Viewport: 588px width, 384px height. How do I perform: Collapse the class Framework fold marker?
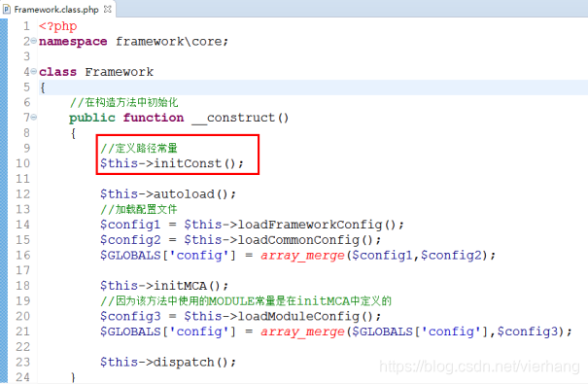[x=34, y=71]
